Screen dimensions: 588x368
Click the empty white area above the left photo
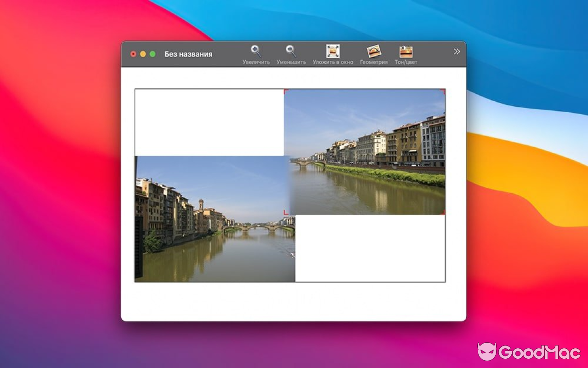coord(209,122)
